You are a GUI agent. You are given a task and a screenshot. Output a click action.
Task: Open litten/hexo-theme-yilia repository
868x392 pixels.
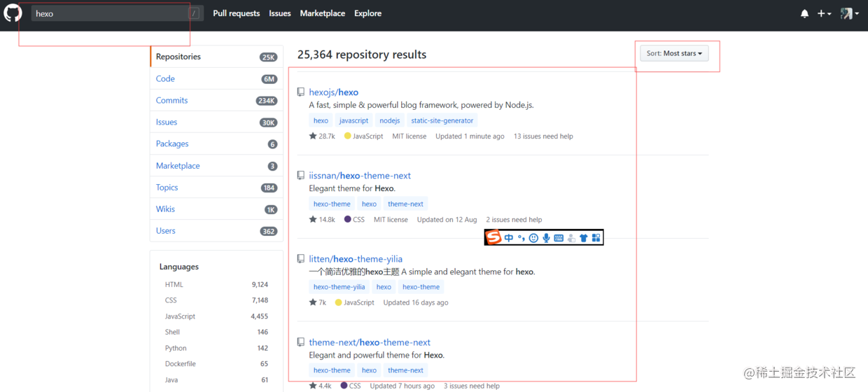(x=356, y=259)
